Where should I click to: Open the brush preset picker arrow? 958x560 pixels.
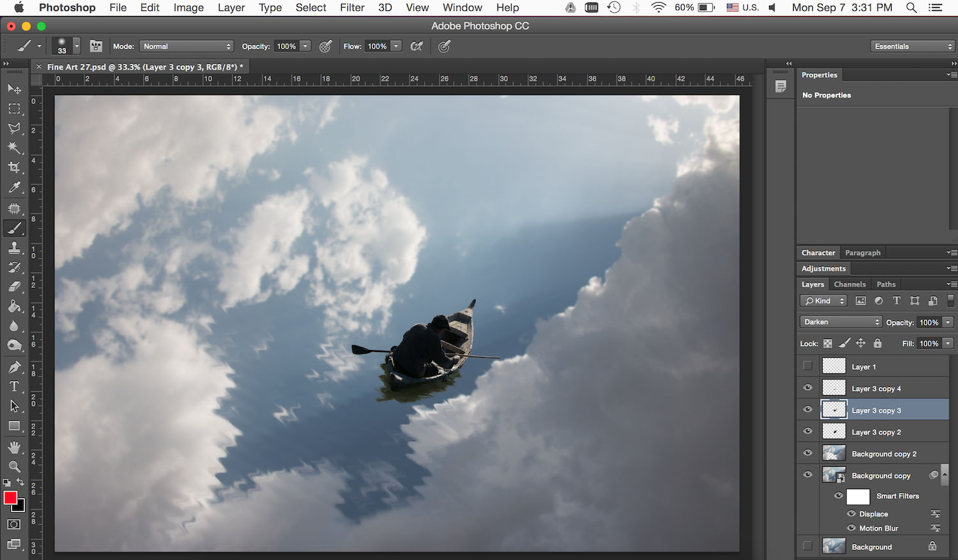point(77,46)
